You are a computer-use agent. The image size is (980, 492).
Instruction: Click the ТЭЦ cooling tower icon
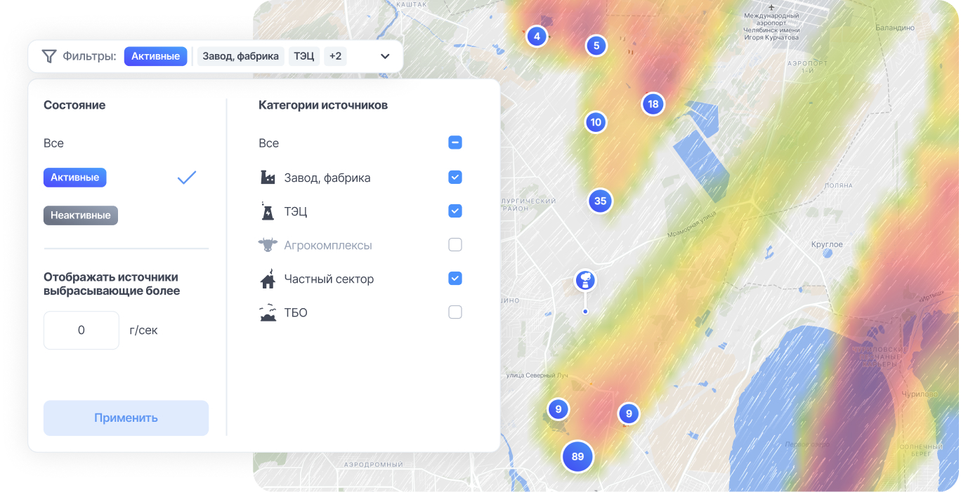click(x=268, y=211)
